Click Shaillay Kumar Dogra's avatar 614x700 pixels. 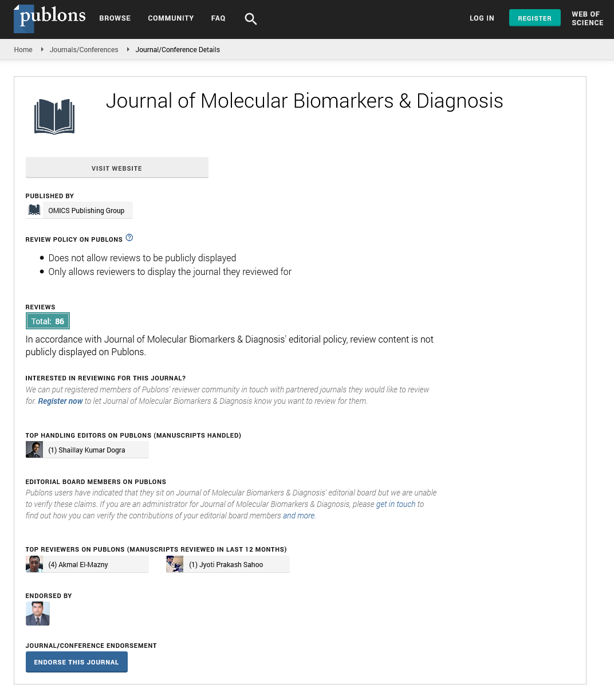click(x=34, y=450)
